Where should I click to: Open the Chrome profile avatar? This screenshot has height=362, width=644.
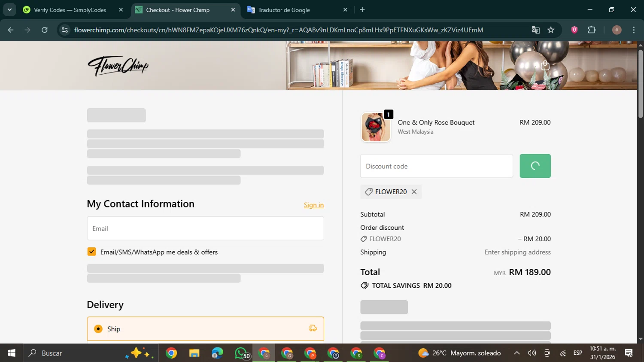click(x=617, y=30)
